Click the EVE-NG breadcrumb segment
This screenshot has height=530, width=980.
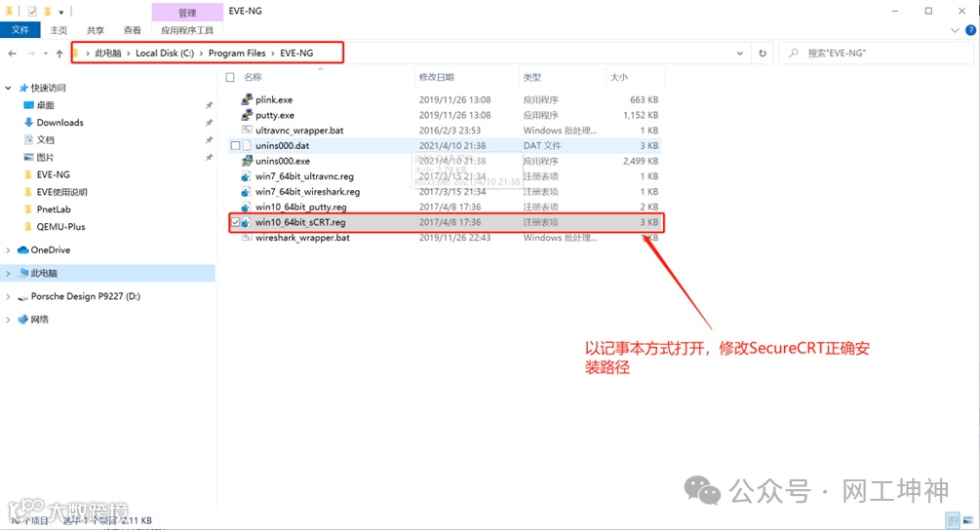296,53
